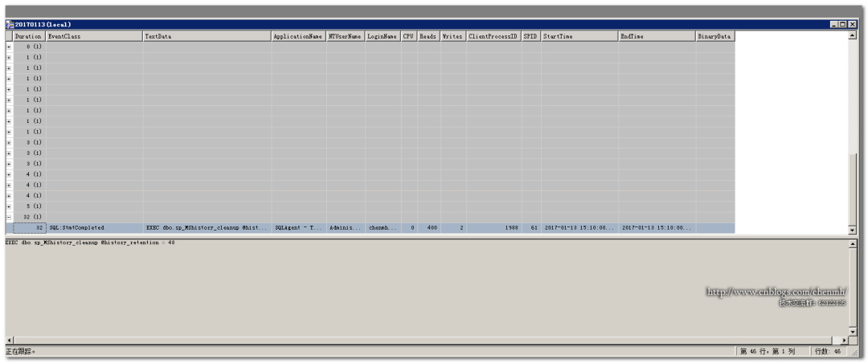This screenshot has width=868, height=363.
Task: Select the SQL:StmtCompleted event cell
Action: point(95,228)
